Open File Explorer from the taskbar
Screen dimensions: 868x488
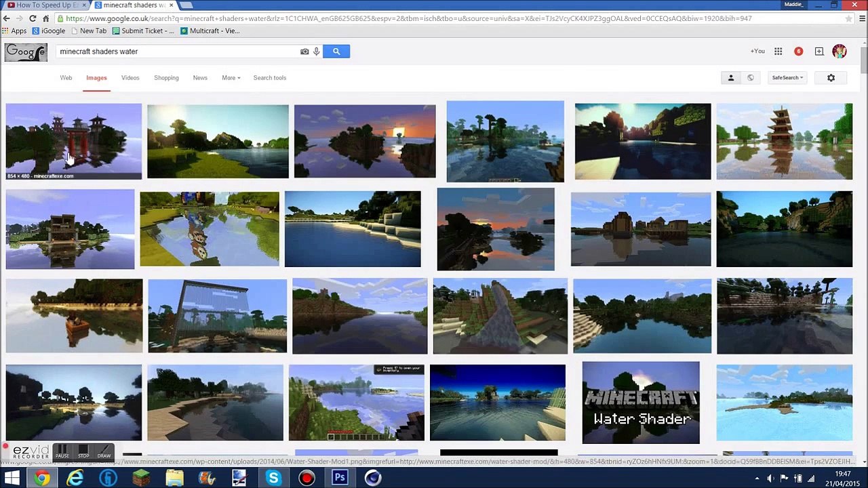(x=174, y=479)
